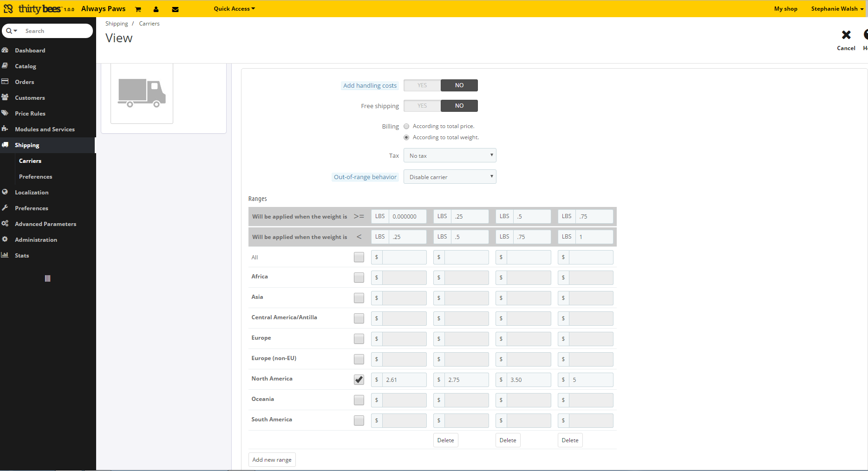Enable Central America/Antilla zone checkbox
This screenshot has width=868, height=471.
[x=359, y=318]
